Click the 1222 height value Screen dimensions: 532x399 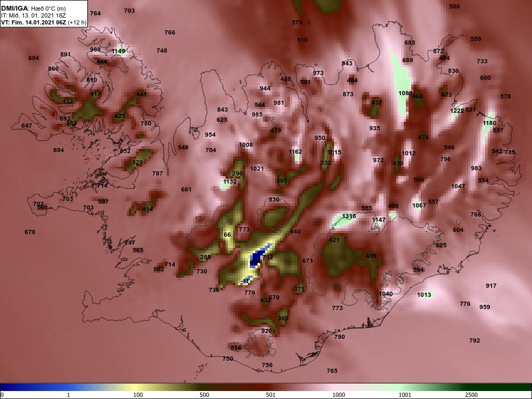[457, 111]
